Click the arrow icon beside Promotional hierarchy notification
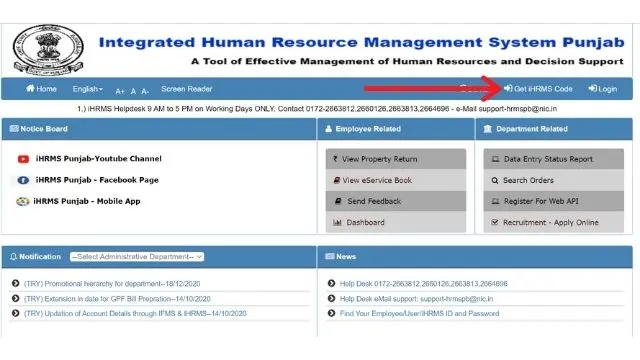640x360 pixels. [x=16, y=283]
